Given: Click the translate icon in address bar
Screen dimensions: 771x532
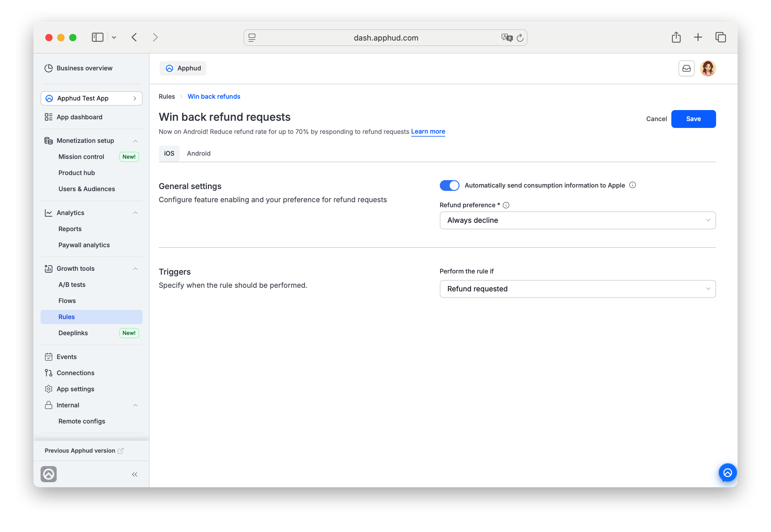Looking at the screenshot, I should (x=507, y=38).
